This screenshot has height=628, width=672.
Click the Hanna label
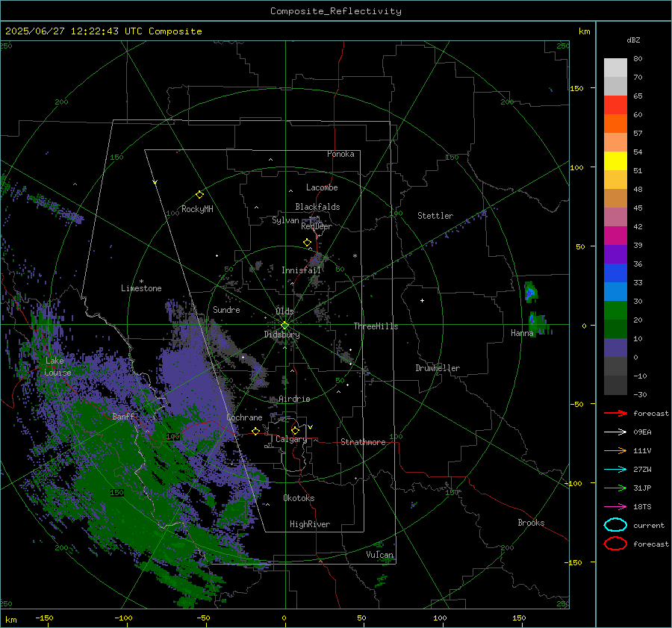point(522,333)
